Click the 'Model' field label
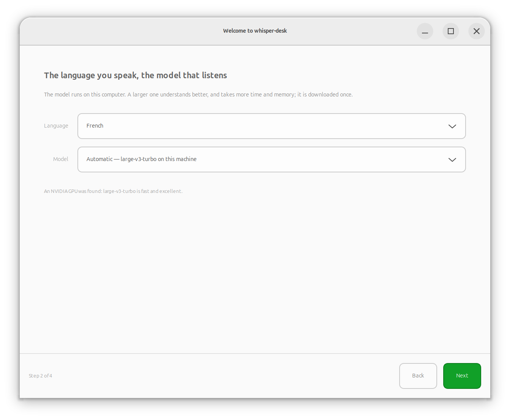The height and width of the screenshot is (420, 510). [61, 159]
